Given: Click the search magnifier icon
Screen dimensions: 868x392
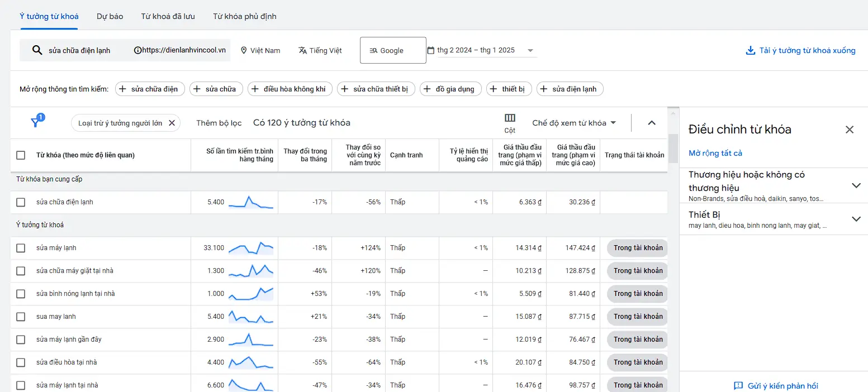Looking at the screenshot, I should pyautogui.click(x=37, y=50).
